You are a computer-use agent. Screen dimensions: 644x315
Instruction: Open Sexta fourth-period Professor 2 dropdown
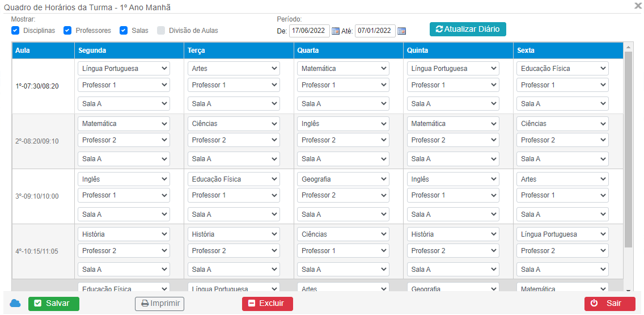(x=562, y=251)
